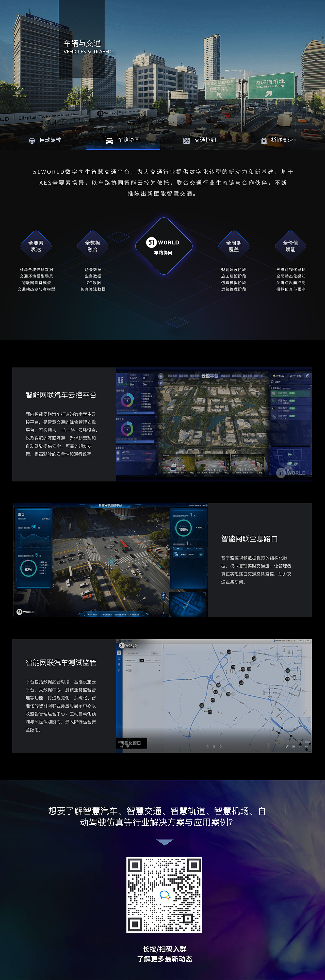This screenshot has width=325, height=980.
Task: Open the intersection aerial view screenshot
Action: [x=110, y=560]
